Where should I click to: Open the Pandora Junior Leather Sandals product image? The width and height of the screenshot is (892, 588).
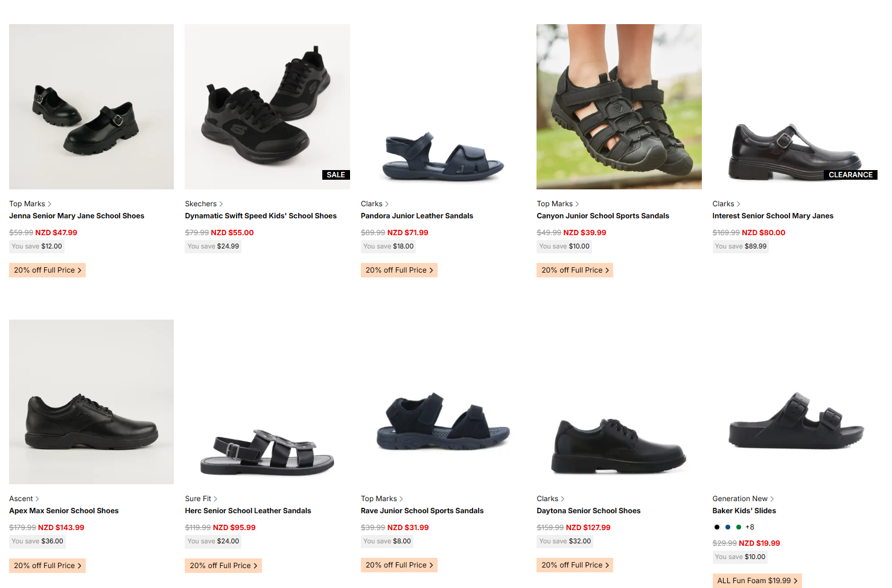click(443, 107)
